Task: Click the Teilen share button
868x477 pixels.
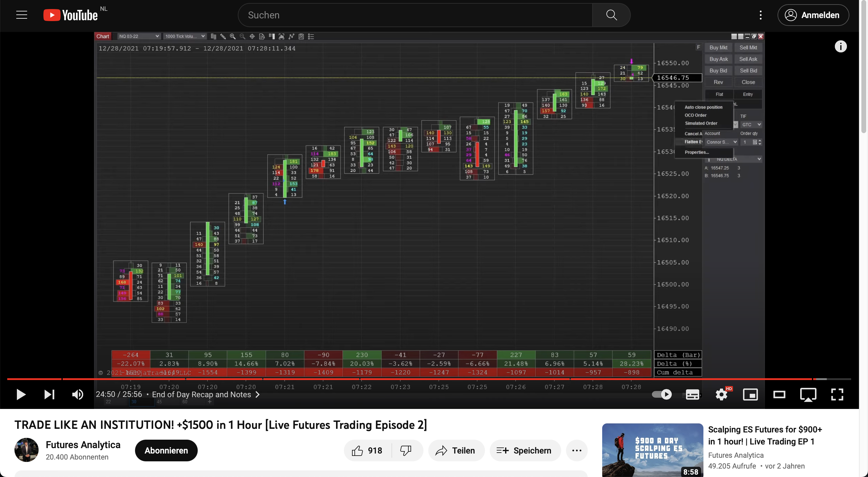Action: [456, 450]
